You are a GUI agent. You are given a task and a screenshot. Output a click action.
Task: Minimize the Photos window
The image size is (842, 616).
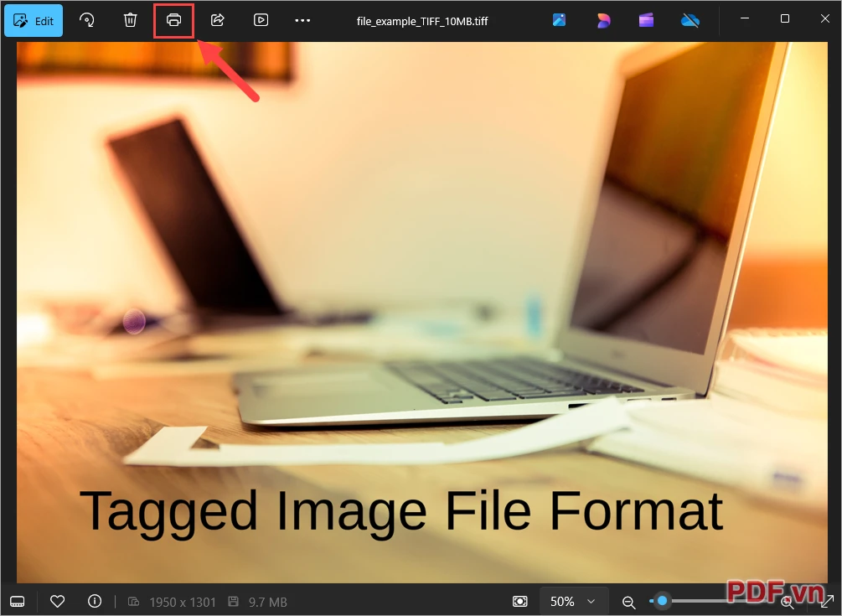coord(745,18)
